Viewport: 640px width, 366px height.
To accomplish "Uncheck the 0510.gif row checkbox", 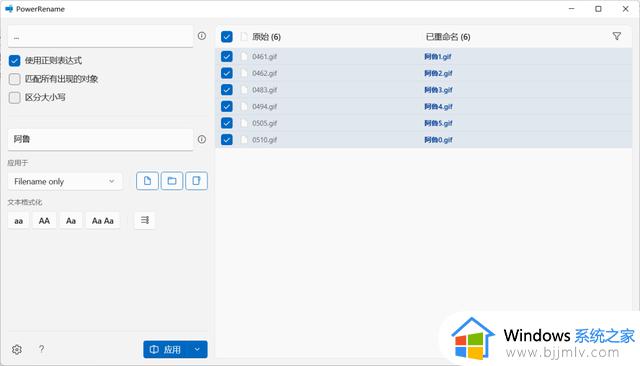I will pos(227,140).
